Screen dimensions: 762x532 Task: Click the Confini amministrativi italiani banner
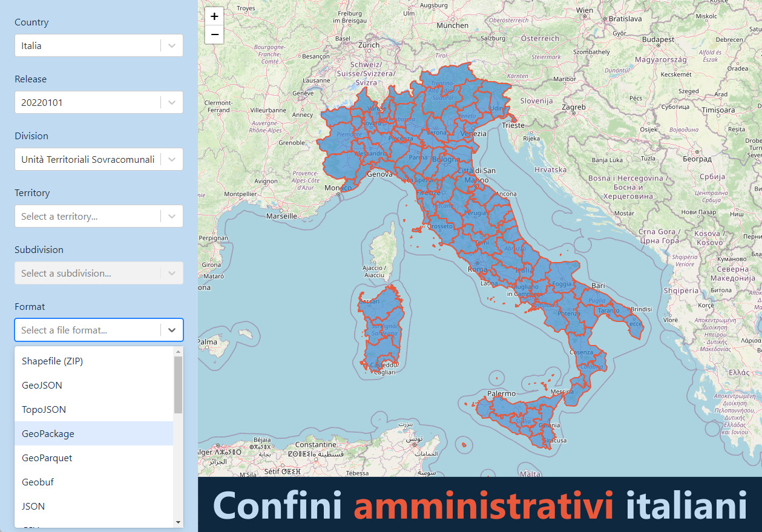[480, 505]
